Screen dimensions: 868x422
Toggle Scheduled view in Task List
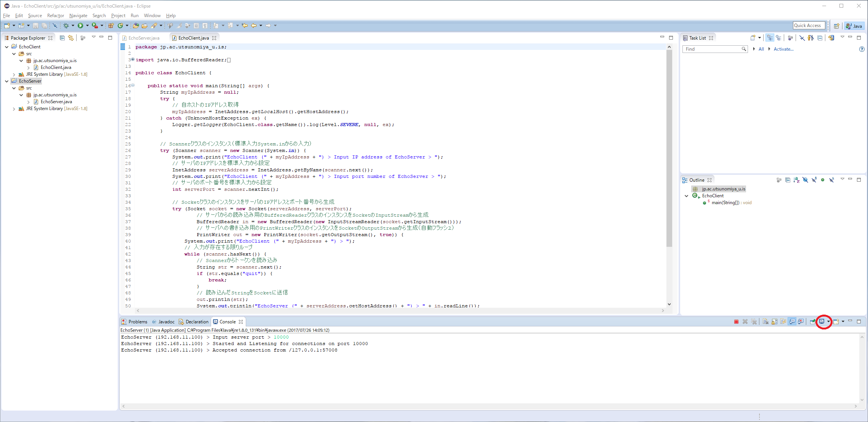pyautogui.click(x=779, y=38)
